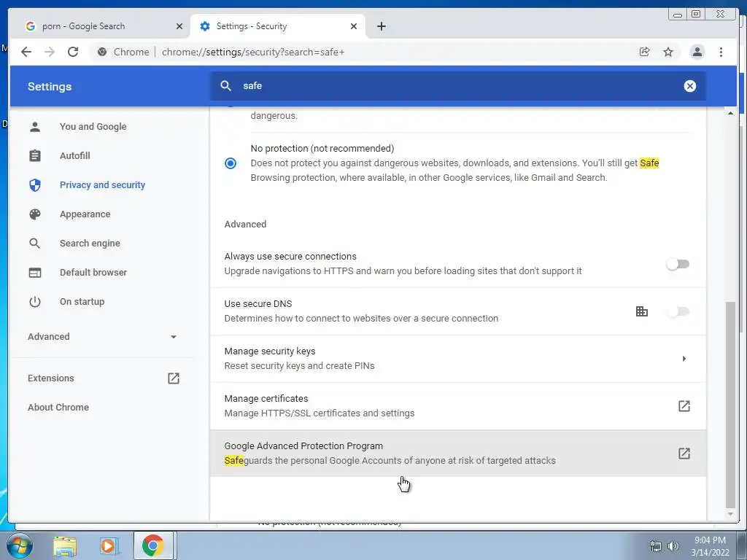Click the Privacy and security shield icon
The image size is (747, 560).
click(x=35, y=184)
